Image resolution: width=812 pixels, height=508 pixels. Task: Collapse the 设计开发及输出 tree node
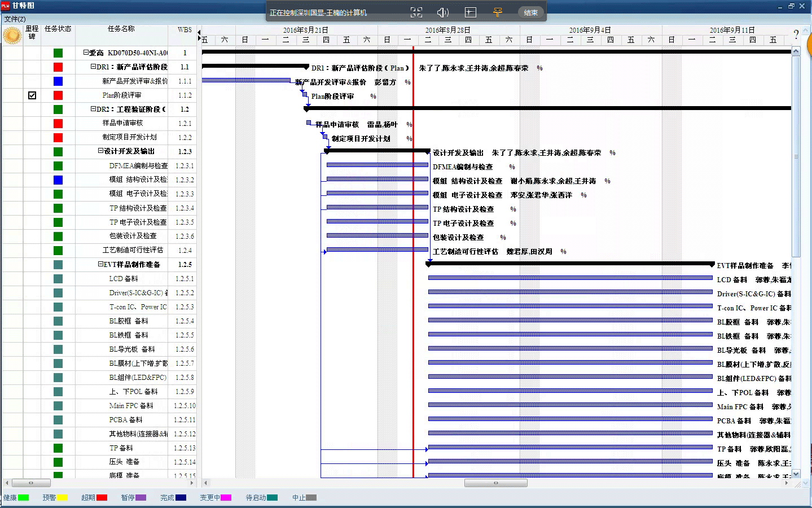pos(100,151)
